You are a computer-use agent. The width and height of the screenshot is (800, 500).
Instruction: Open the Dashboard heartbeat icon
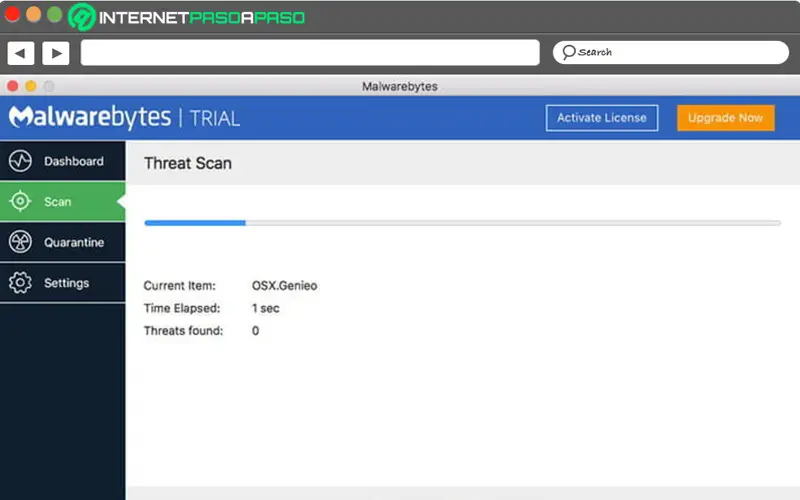click(20, 161)
